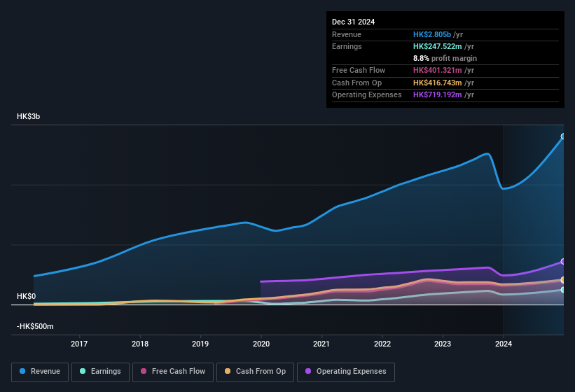This screenshot has width=575, height=392.
Task: Click the HK$0 y-axis label
Action: pos(26,296)
